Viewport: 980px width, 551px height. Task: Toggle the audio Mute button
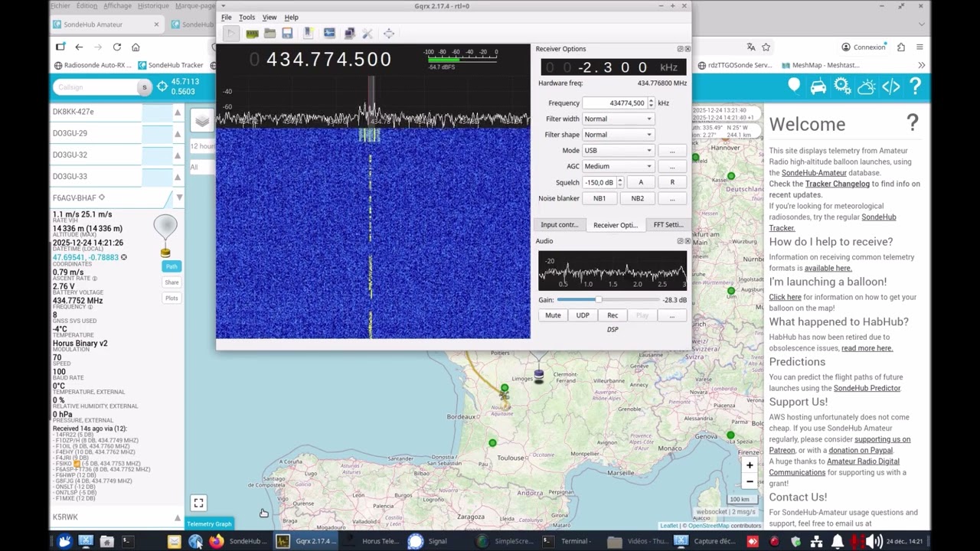click(x=553, y=315)
